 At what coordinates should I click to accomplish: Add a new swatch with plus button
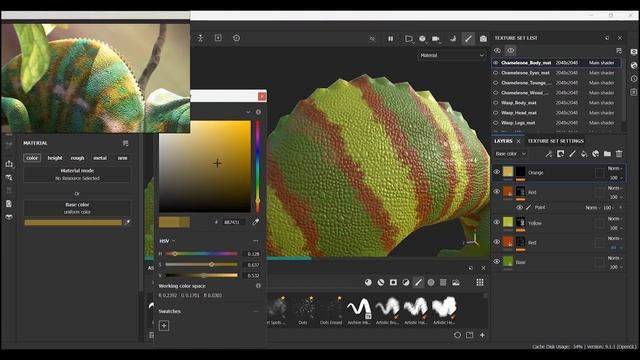coord(164,325)
